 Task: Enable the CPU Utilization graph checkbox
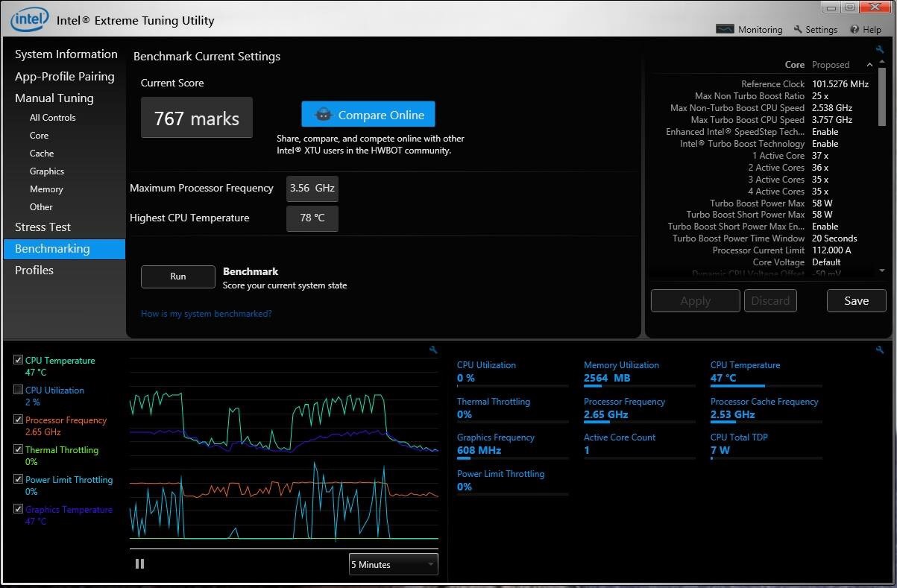[19, 390]
